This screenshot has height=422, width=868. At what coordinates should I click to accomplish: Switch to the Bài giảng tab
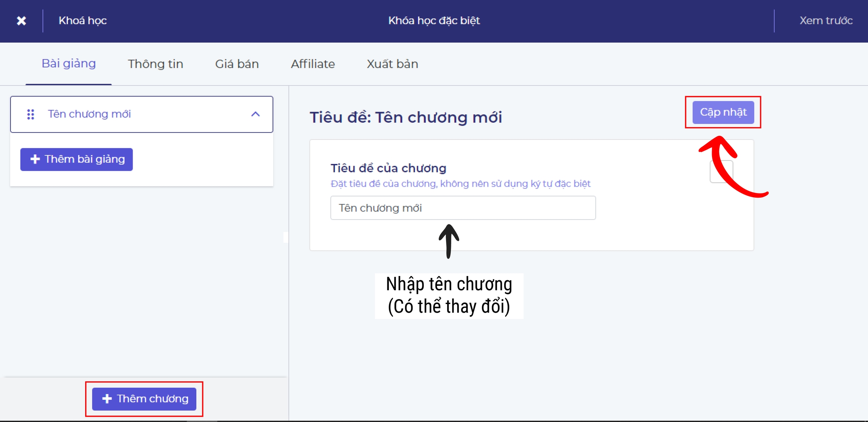[69, 64]
